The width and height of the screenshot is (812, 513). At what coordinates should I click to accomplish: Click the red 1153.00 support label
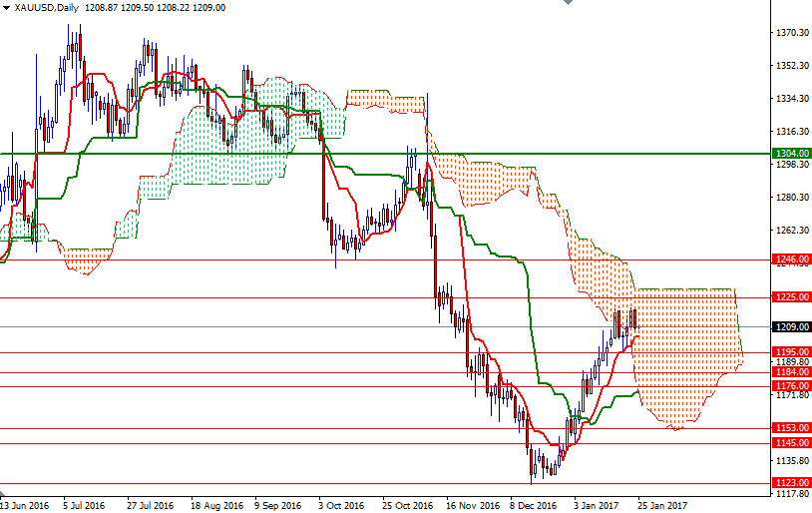pos(792,428)
